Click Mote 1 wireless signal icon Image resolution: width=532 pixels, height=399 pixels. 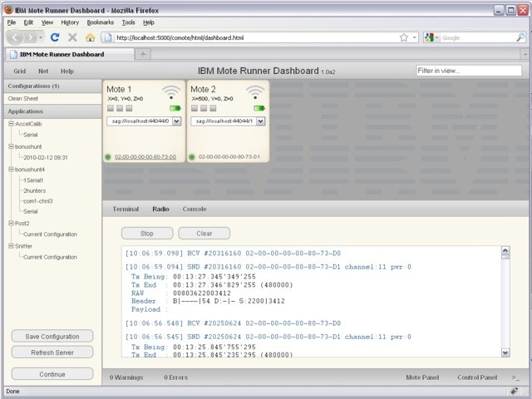pyautogui.click(x=171, y=92)
